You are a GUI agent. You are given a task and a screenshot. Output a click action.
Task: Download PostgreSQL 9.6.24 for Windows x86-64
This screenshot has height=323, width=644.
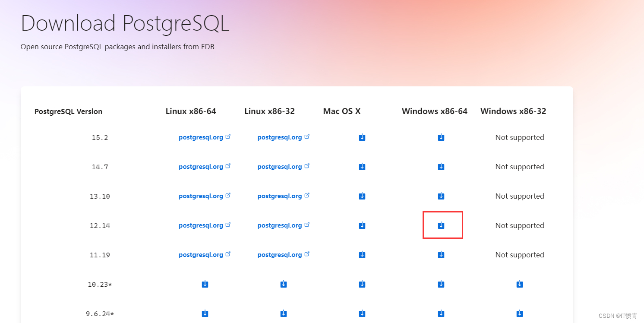tap(441, 313)
